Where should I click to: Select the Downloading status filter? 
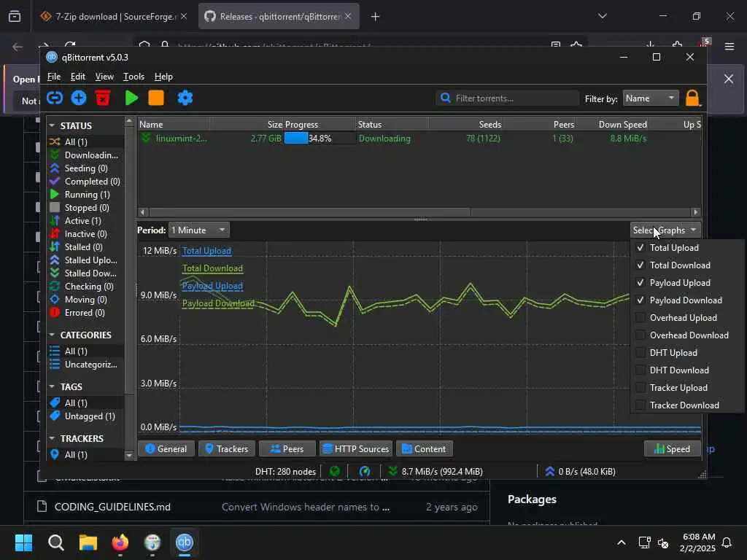pyautogui.click(x=85, y=155)
